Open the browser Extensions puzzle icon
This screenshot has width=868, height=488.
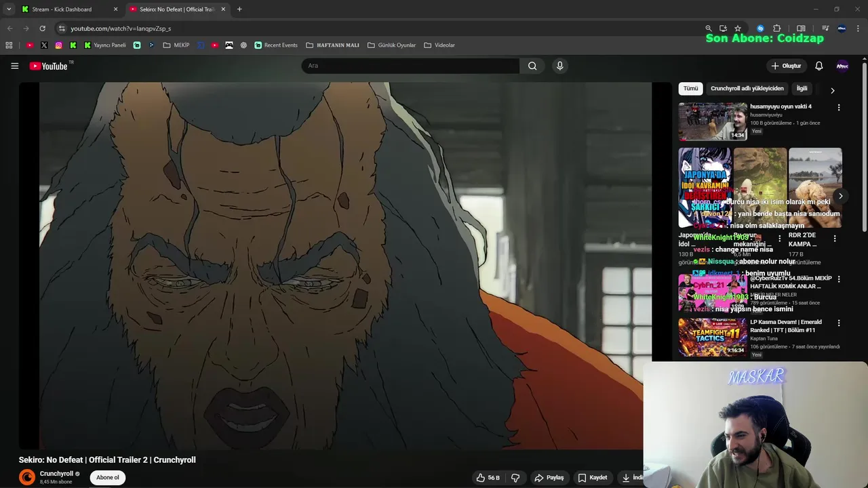pyautogui.click(x=777, y=28)
